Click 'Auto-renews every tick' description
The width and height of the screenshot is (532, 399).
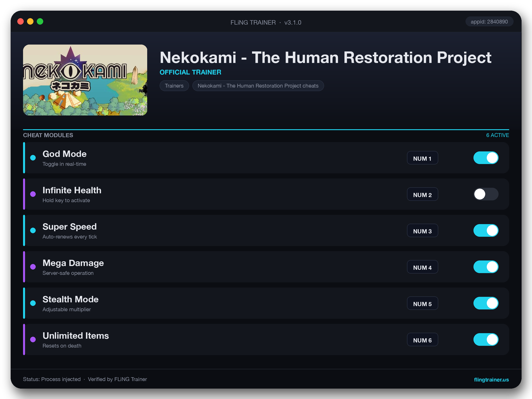70,237
